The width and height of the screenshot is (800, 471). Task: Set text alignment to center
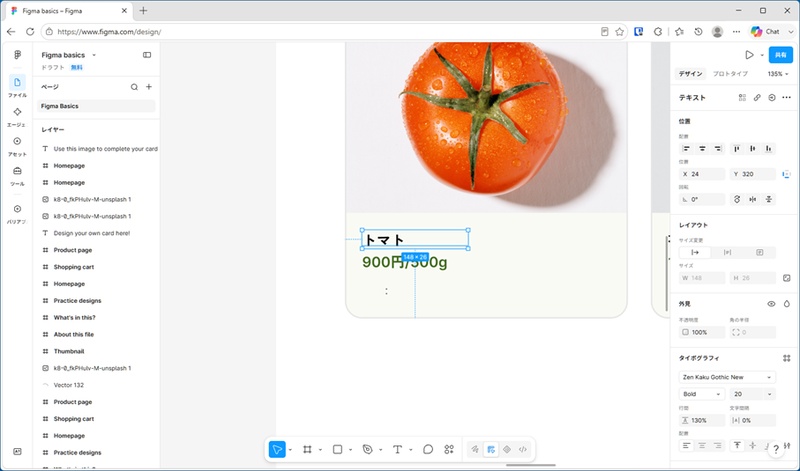pos(702,445)
